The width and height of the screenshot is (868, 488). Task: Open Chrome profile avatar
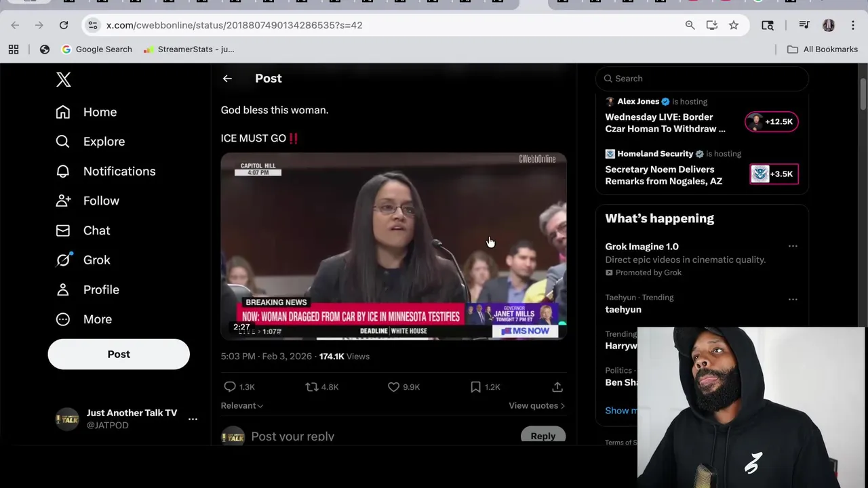click(x=829, y=25)
